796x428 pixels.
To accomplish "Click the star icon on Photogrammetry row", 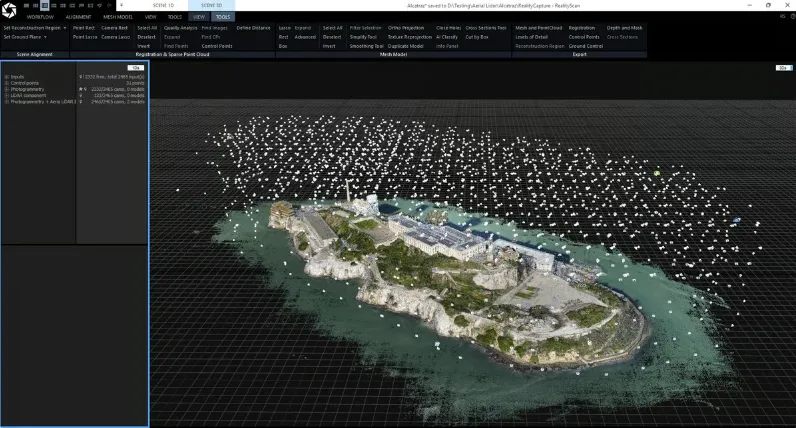I will point(80,89).
